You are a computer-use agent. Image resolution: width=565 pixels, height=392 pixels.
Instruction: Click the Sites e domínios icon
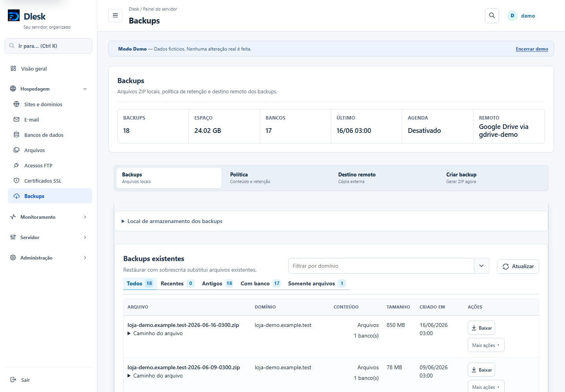click(16, 104)
